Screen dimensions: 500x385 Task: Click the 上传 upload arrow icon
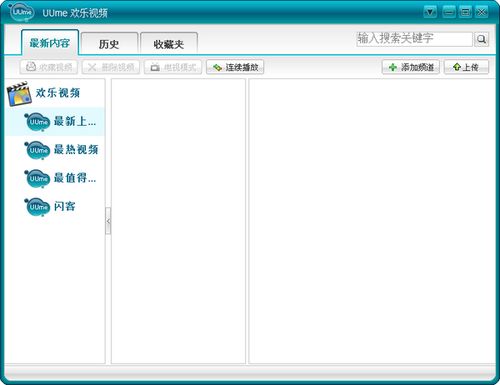point(457,67)
